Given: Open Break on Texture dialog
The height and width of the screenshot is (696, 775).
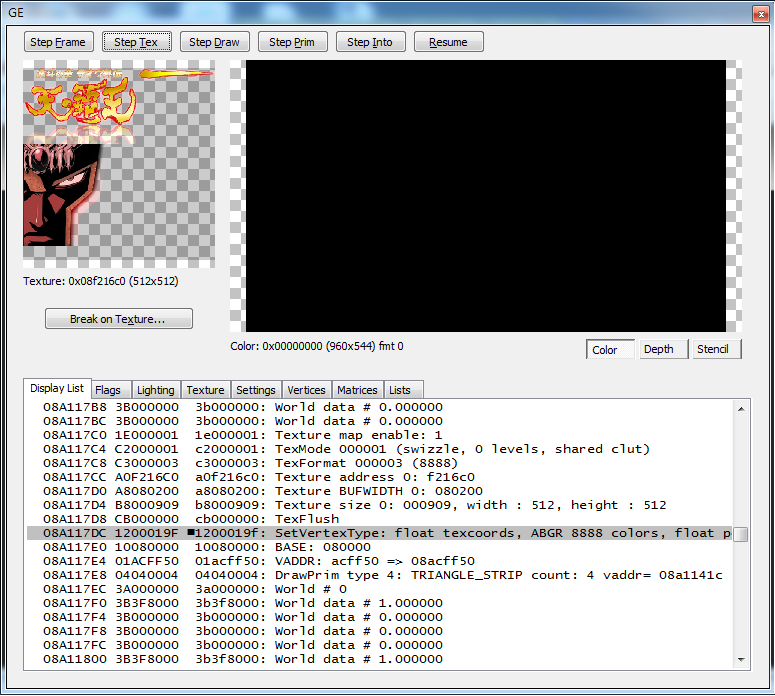Looking at the screenshot, I should point(118,319).
